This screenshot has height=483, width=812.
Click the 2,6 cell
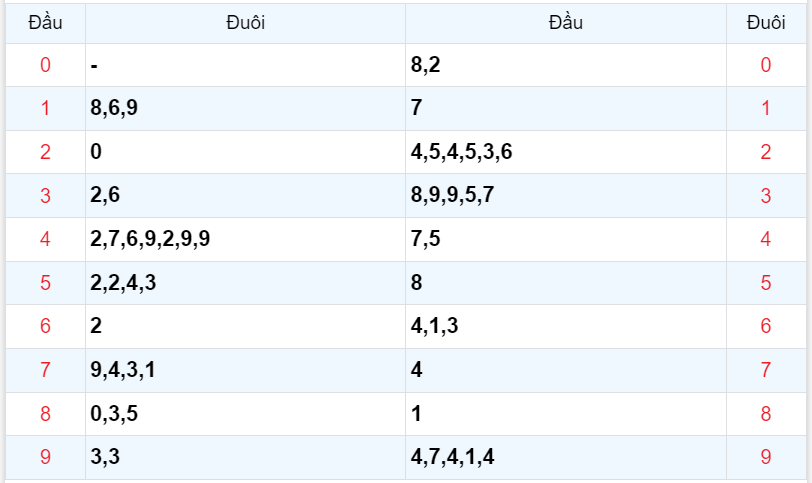point(245,196)
